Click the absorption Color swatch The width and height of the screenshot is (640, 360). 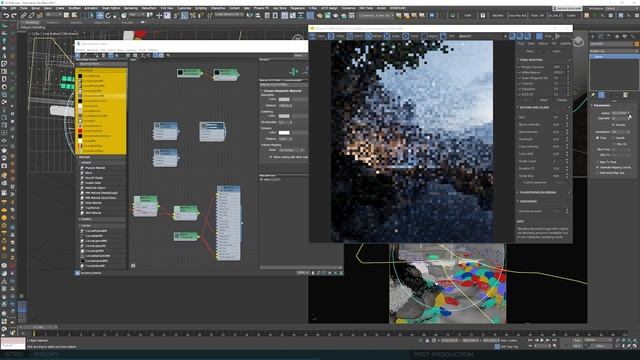coord(284,99)
